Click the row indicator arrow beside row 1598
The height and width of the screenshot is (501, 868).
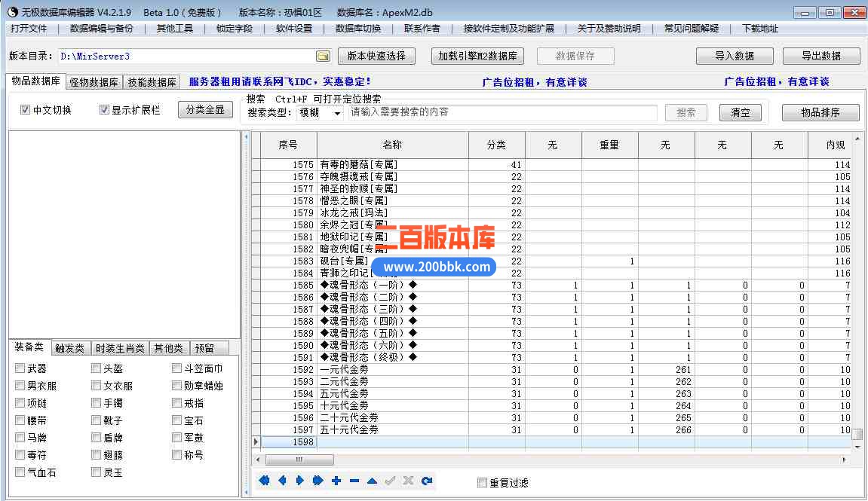tap(256, 441)
